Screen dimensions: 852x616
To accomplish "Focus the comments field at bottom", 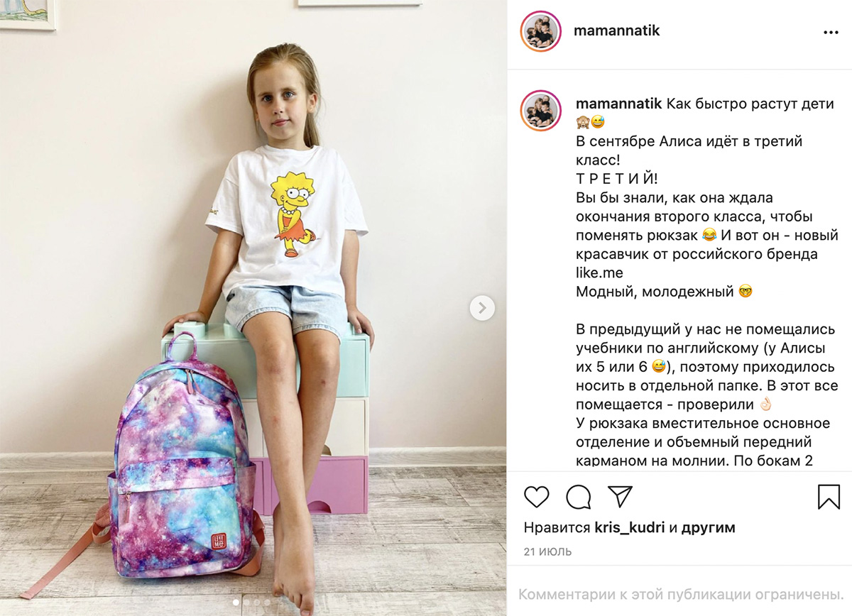I will coord(680,594).
